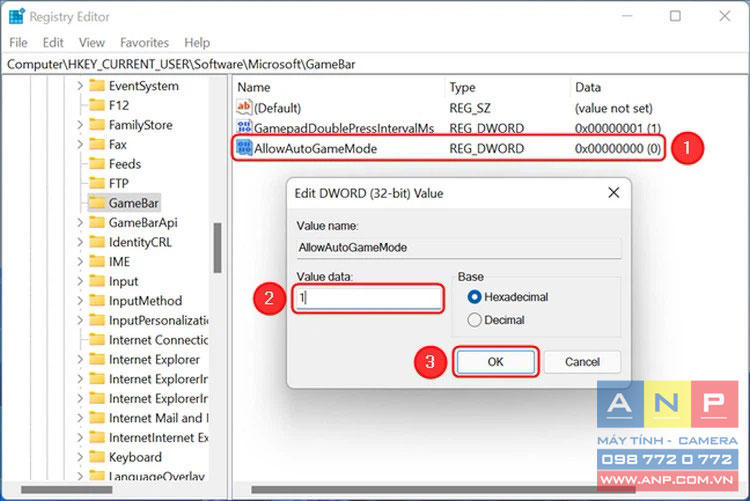Select the Decimal base radio button
750x501 pixels.
pyautogui.click(x=474, y=320)
